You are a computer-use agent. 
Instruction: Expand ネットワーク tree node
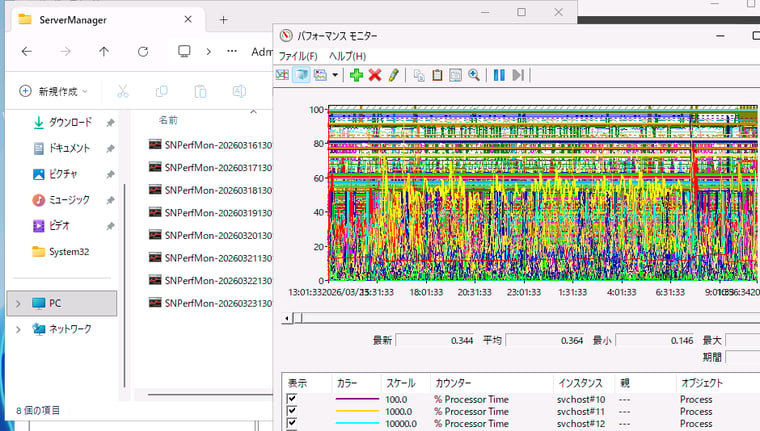click(18, 329)
